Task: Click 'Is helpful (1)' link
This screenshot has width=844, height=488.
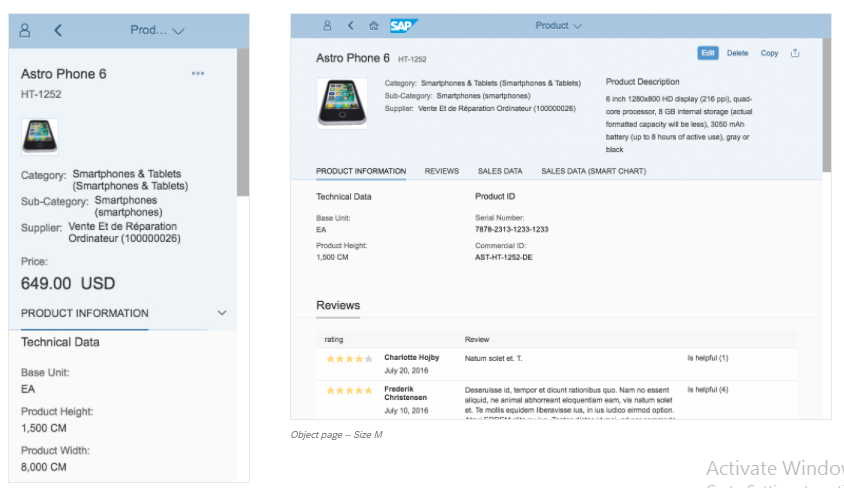Action: (707, 358)
